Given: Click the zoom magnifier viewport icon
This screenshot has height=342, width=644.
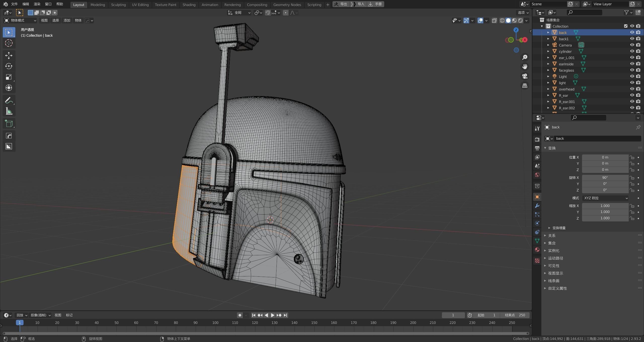Looking at the screenshot, I should (x=525, y=58).
